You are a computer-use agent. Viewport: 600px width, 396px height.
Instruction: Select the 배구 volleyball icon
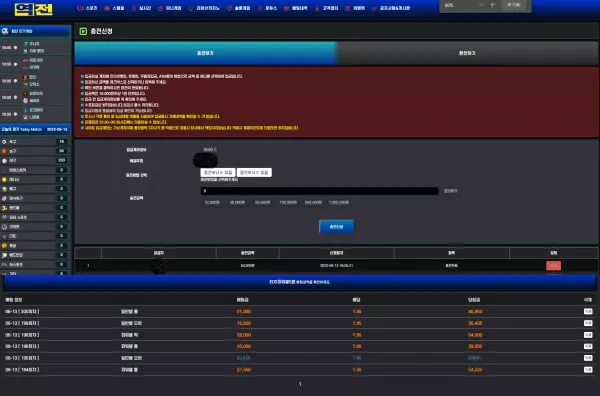pos(4,189)
